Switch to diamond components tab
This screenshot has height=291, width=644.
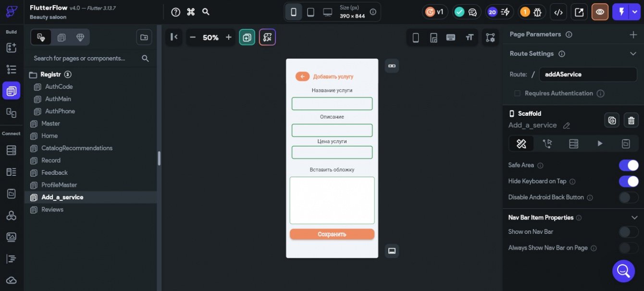[x=80, y=37]
